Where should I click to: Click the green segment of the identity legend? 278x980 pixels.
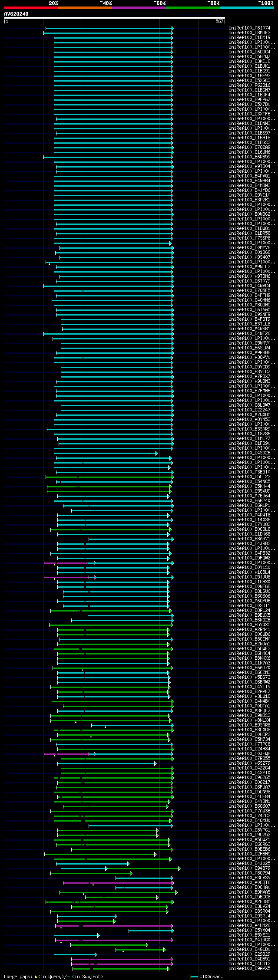point(193,8)
